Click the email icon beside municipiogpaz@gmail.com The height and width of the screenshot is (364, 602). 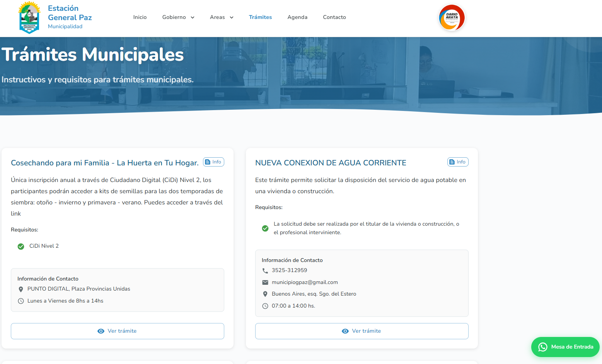(x=265, y=282)
